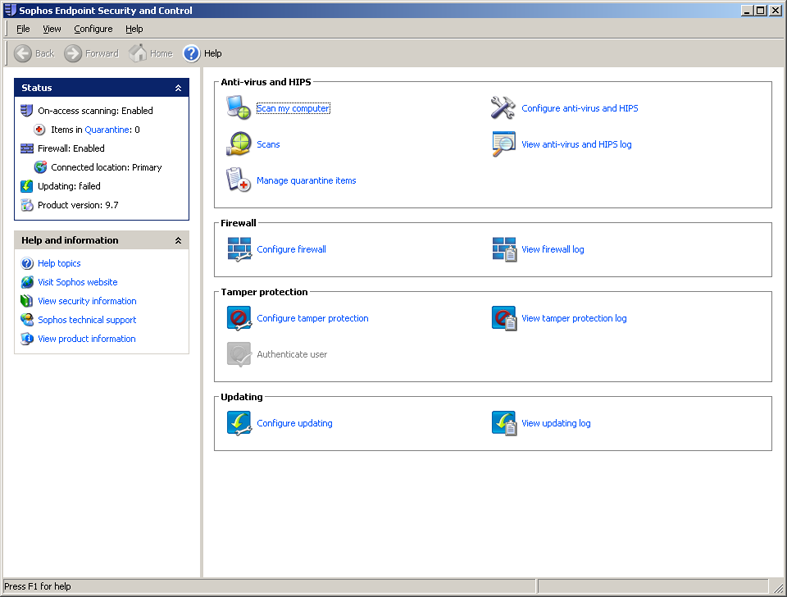Click View tamper protection log link
This screenshot has width=787, height=597.
[573, 318]
